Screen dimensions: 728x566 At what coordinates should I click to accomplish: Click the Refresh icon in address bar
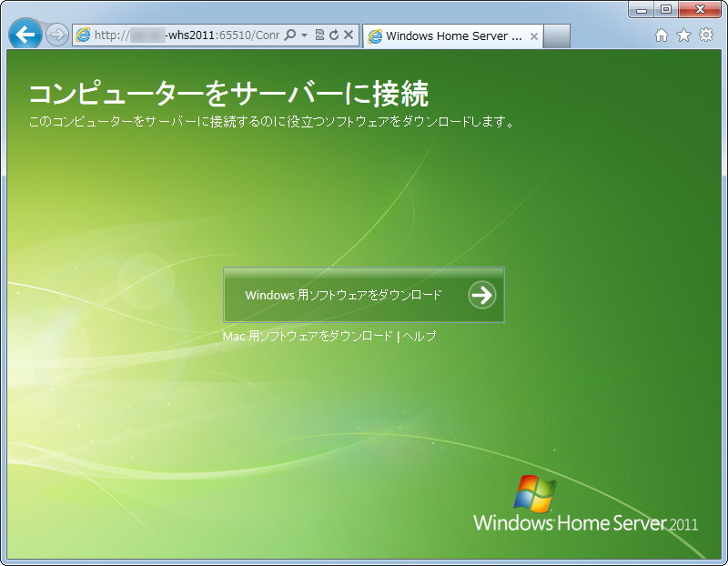334,35
